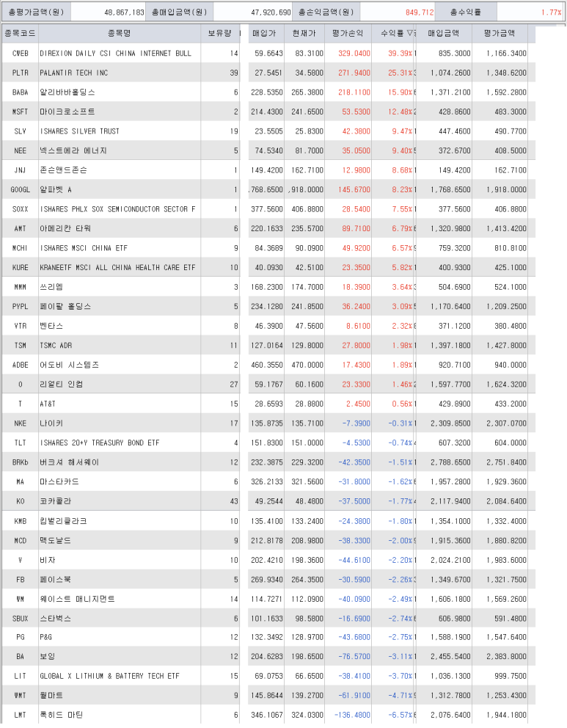Screen dimensions: 567x728
Task: Select KO holding quantity 43
Action: click(x=234, y=502)
